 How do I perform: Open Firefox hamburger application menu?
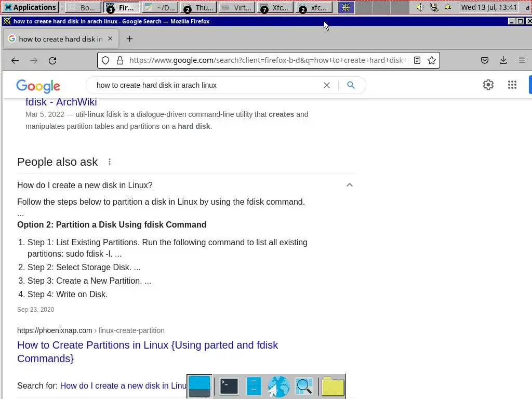[x=522, y=60]
